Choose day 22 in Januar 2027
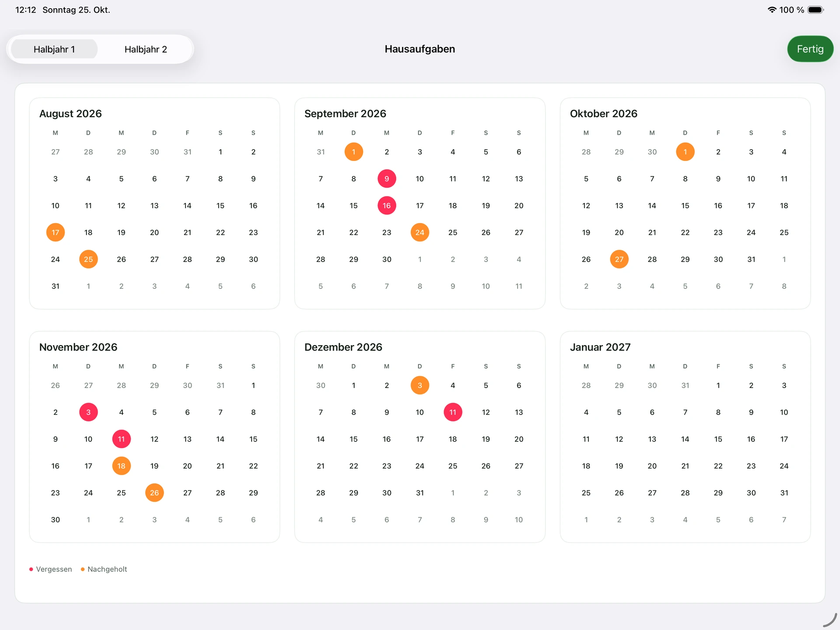 click(x=718, y=466)
